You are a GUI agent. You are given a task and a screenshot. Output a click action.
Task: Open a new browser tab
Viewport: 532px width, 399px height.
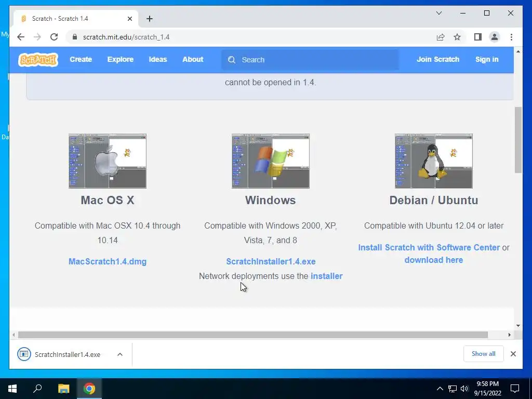click(150, 19)
